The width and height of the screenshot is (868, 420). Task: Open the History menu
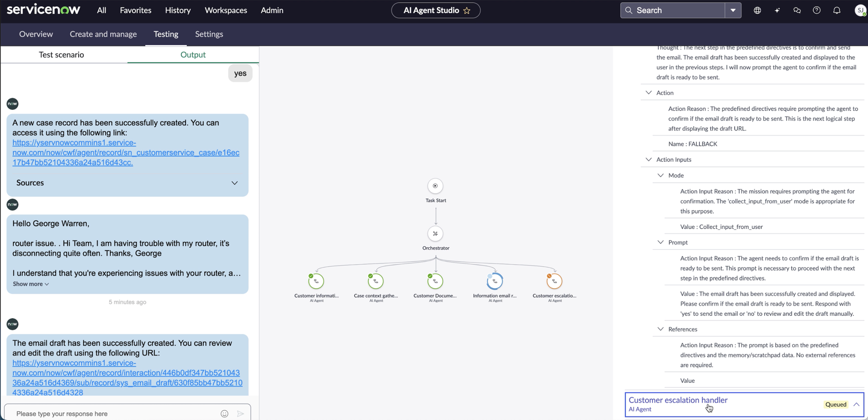tap(178, 10)
